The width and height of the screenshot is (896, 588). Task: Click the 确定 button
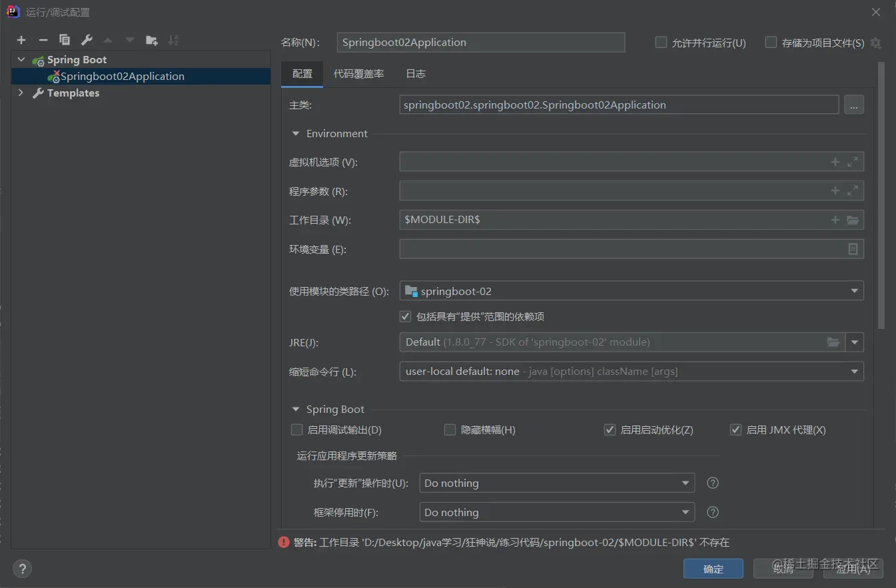(713, 569)
